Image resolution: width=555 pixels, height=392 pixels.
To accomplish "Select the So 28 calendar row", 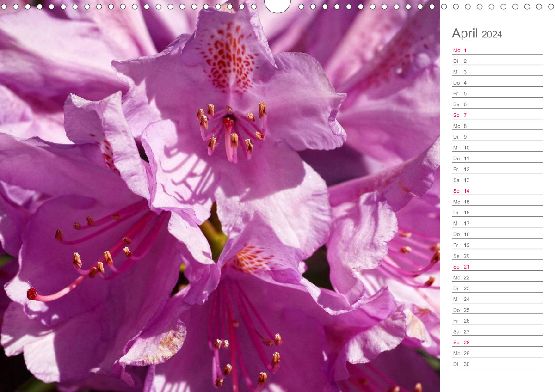I will click(497, 343).
